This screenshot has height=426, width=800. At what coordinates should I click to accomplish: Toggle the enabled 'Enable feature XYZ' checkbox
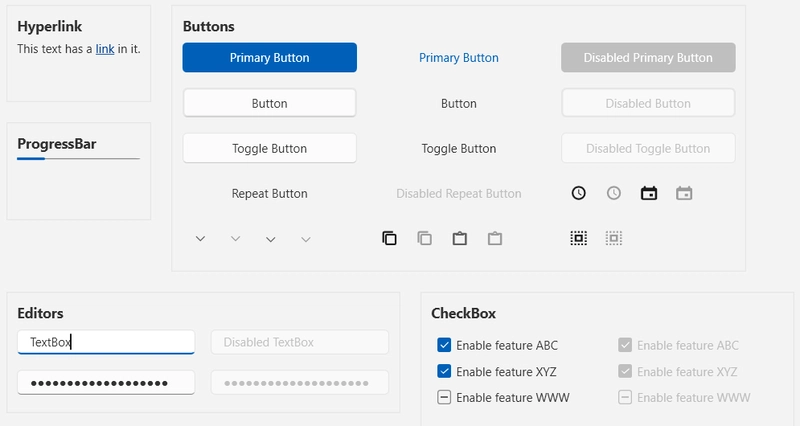[444, 371]
